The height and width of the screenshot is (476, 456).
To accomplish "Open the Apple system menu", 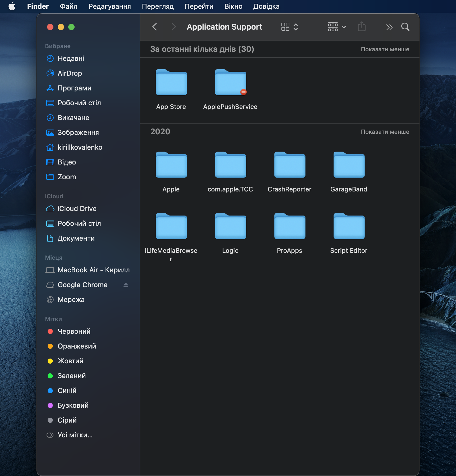I will (12, 6).
